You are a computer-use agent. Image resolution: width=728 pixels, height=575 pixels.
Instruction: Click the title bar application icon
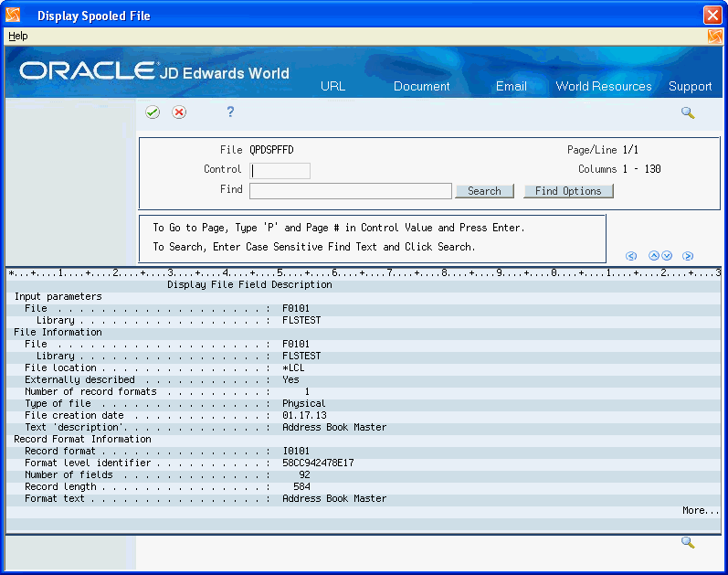click(x=13, y=16)
